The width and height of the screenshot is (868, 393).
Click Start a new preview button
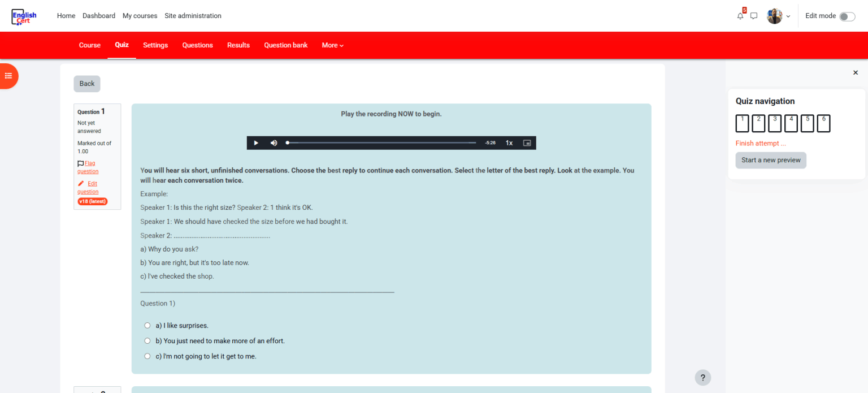tap(771, 160)
